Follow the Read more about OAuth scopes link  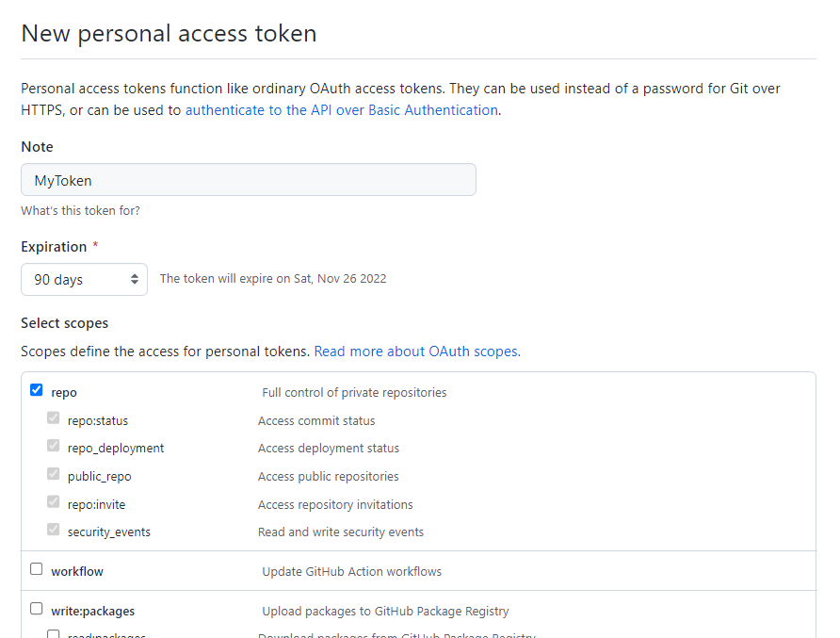416,352
